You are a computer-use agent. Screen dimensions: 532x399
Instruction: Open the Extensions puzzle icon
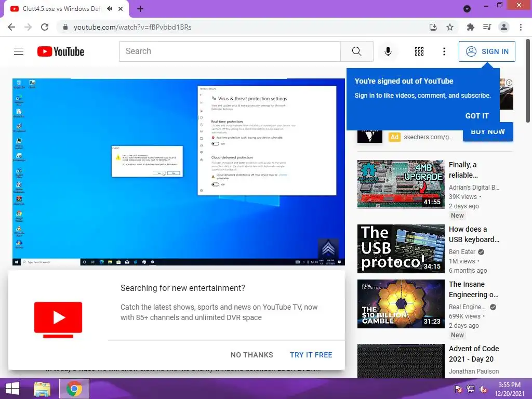click(x=470, y=27)
